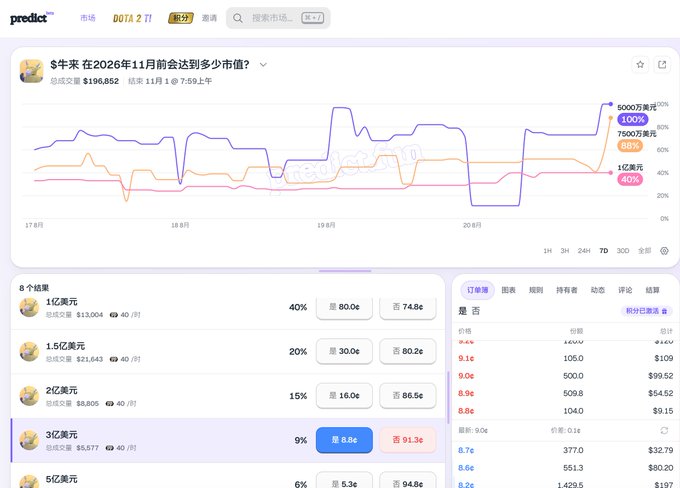Open the 积分 points badge
This screenshot has width=680, height=488.
[180, 18]
